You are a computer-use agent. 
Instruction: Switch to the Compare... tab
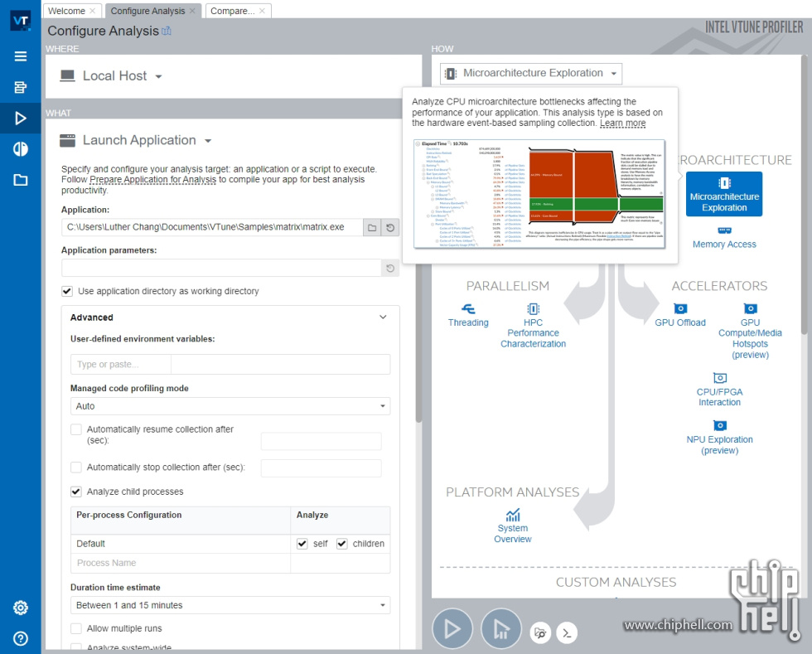pyautogui.click(x=233, y=11)
